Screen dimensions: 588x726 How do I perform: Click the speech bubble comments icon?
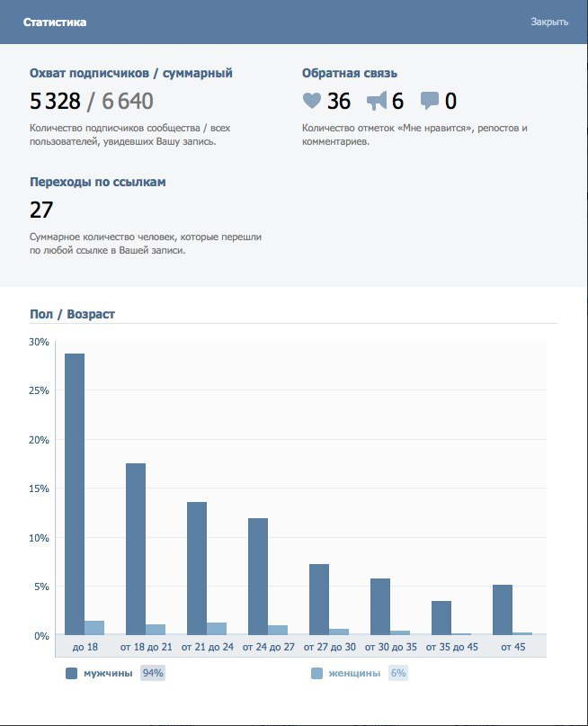pyautogui.click(x=430, y=101)
